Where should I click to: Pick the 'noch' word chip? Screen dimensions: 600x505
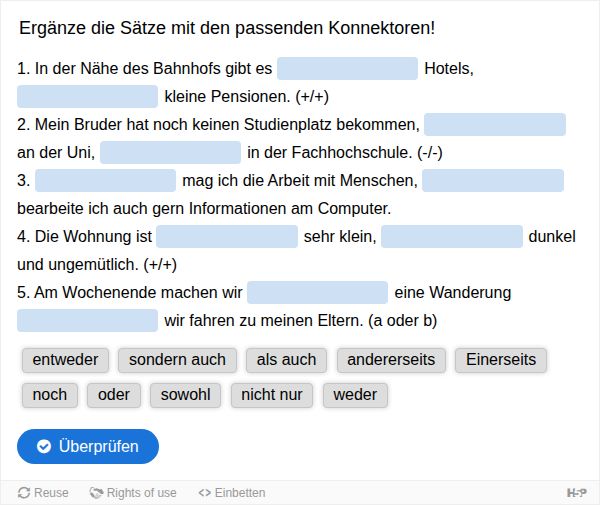pyautogui.click(x=50, y=395)
